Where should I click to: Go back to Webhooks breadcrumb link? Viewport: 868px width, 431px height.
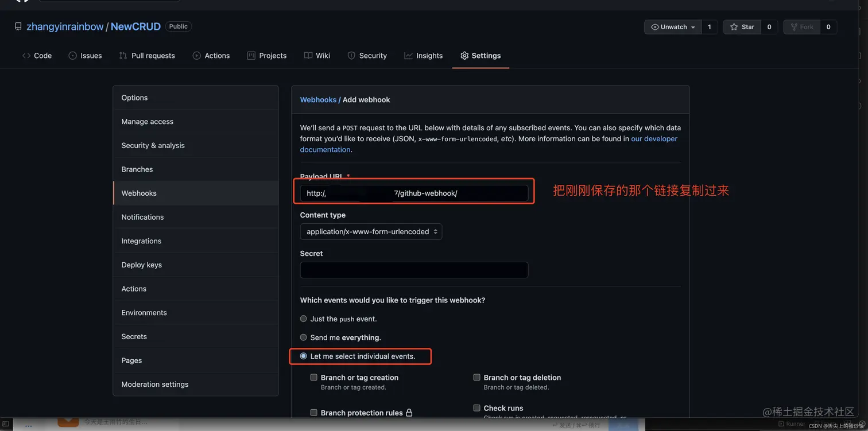tap(318, 100)
